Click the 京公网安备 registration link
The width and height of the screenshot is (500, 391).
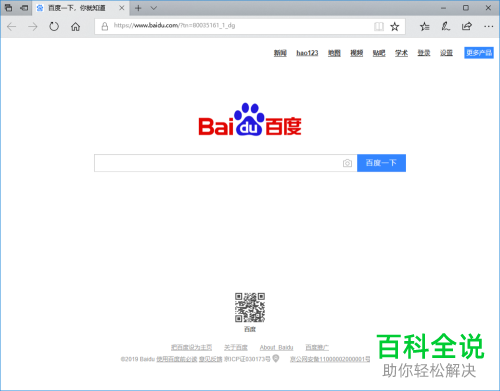330,359
